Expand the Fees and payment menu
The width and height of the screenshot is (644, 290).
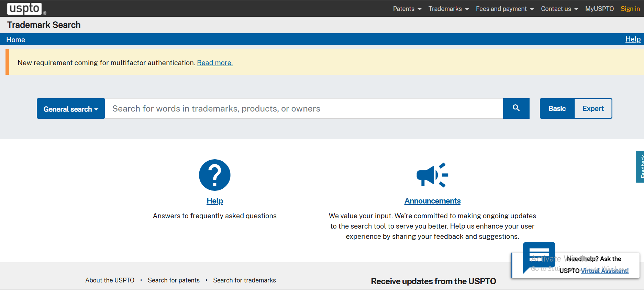[x=505, y=9]
